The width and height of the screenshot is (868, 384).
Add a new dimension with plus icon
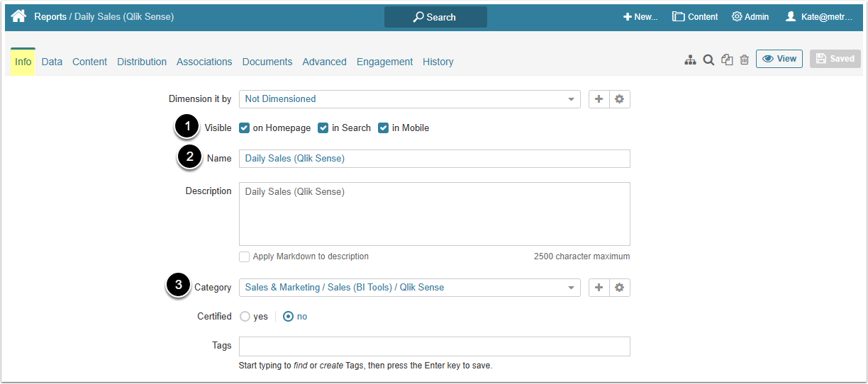pyautogui.click(x=599, y=99)
